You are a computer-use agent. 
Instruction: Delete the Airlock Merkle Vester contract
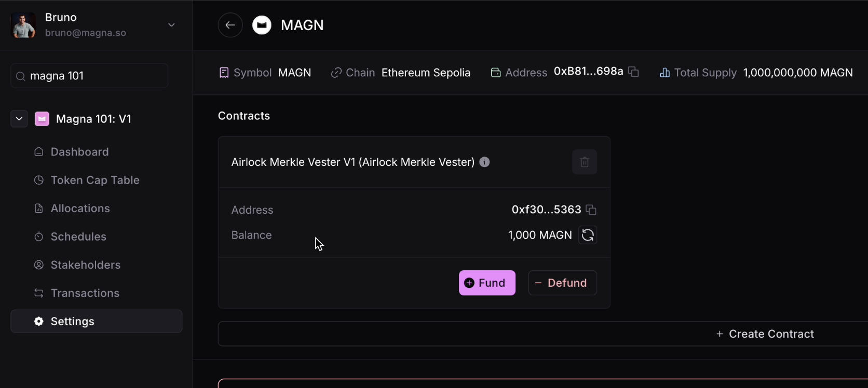[584, 162]
